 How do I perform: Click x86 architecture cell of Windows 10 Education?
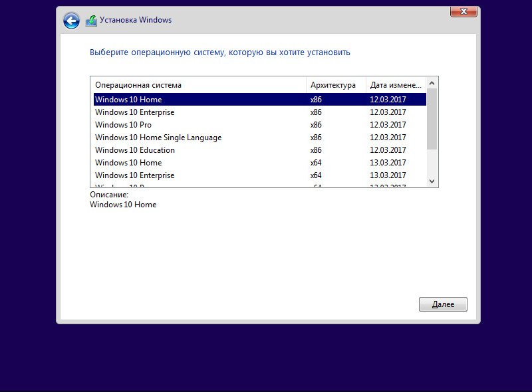click(x=316, y=150)
